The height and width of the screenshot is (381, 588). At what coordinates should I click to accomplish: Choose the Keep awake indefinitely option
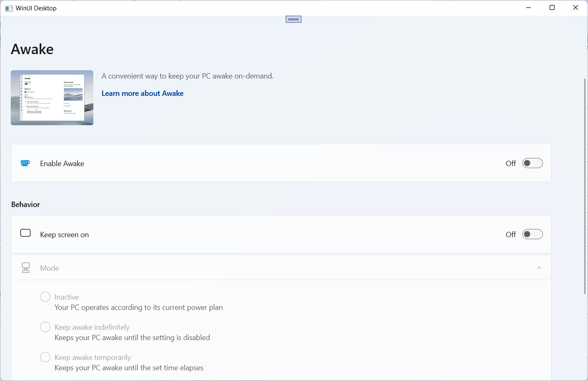point(45,327)
